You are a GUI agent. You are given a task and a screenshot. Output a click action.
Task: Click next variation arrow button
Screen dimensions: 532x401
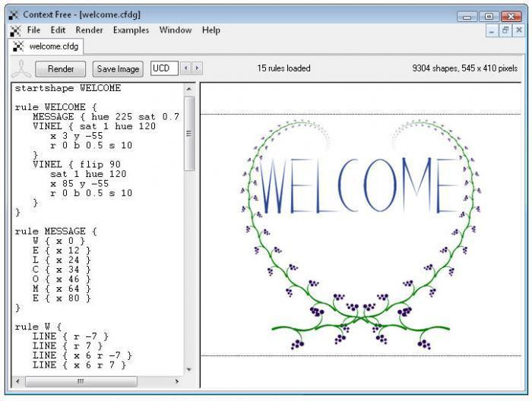tap(197, 68)
